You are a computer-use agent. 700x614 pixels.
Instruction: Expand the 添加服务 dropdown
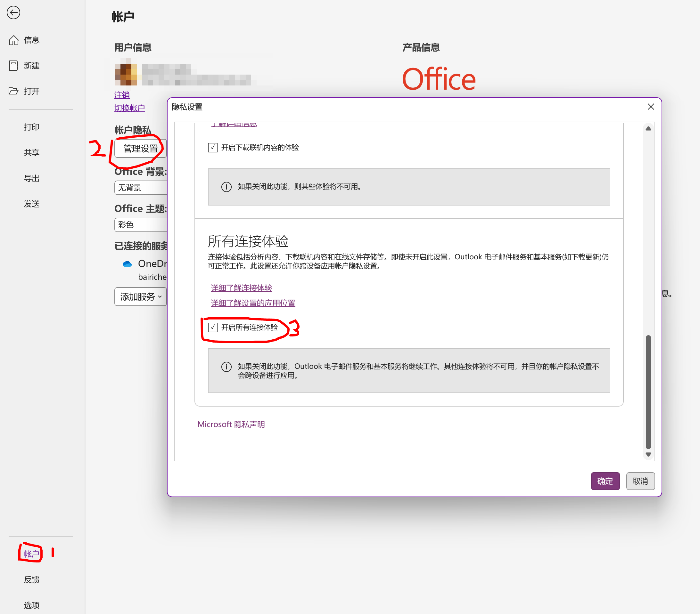[140, 297]
